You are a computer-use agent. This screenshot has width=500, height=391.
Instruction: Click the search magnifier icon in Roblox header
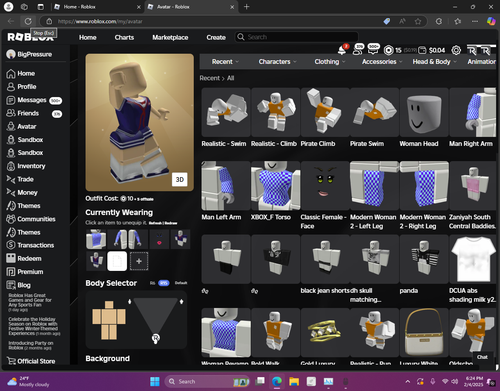pyautogui.click(x=241, y=37)
